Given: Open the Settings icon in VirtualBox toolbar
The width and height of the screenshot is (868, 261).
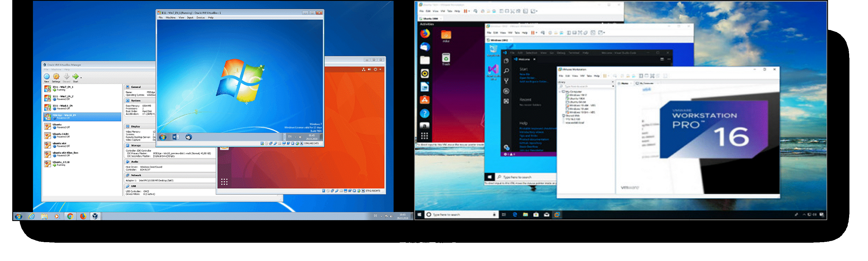Looking at the screenshot, I should [x=56, y=77].
